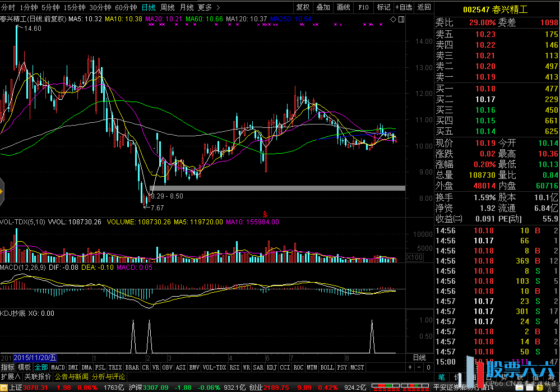Switch indicator to CR

click(146, 367)
